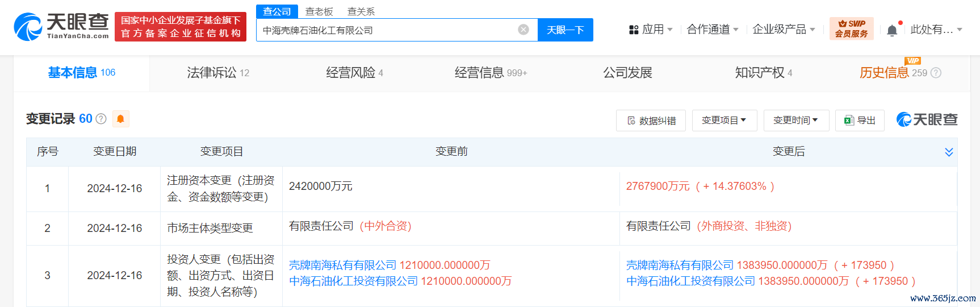This screenshot has height=307, width=980.
Task: Click the 注册资本变更 item cell
Action: point(221,188)
